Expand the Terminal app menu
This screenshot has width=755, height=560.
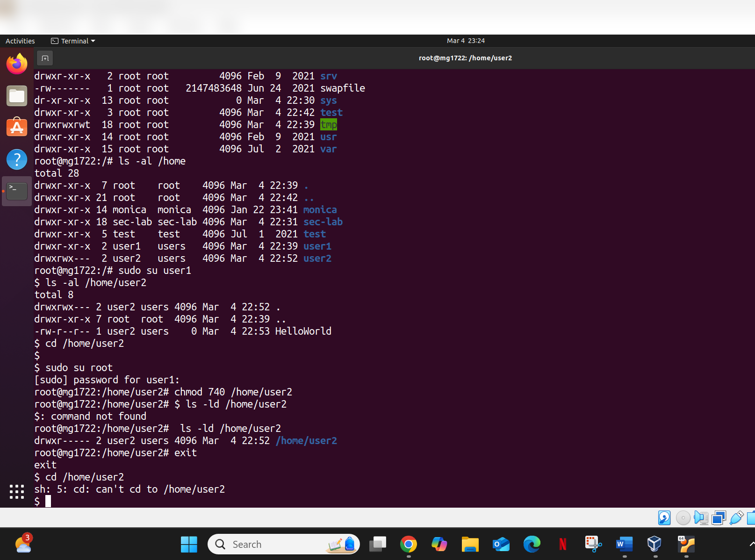(73, 41)
